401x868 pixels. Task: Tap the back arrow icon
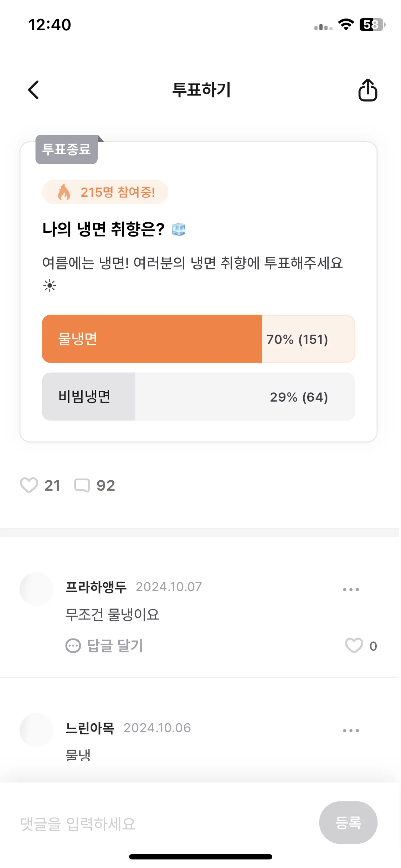coord(34,90)
